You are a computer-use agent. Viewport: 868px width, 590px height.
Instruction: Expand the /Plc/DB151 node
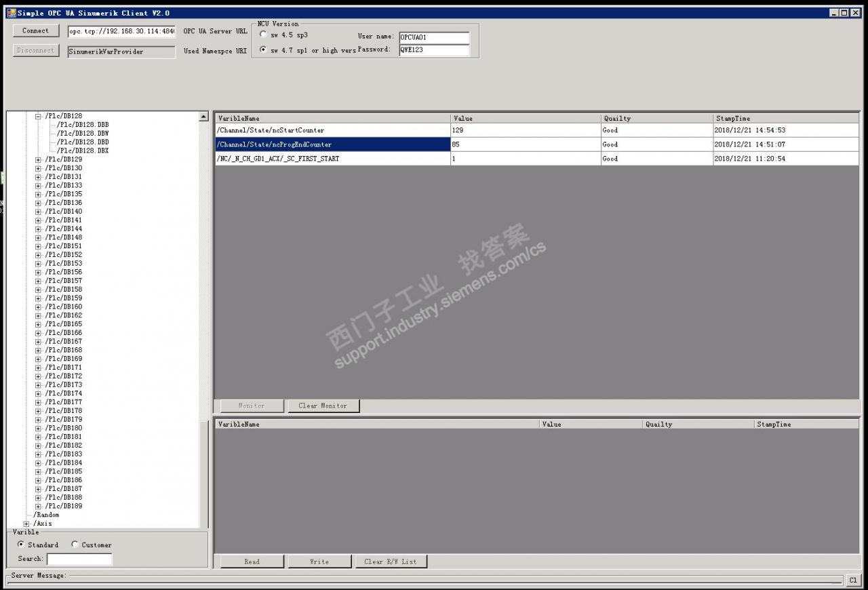(x=39, y=246)
